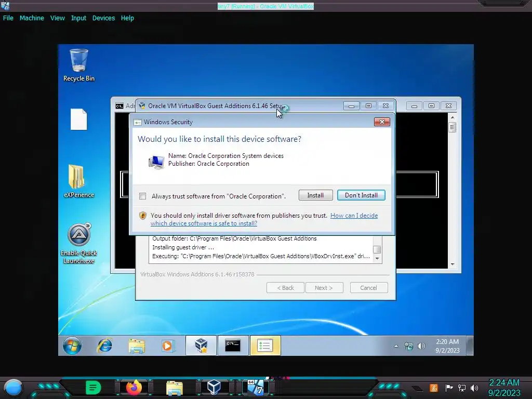The image size is (532, 399).
Task: Open the Recycle Bin desktop icon
Action: 79,65
